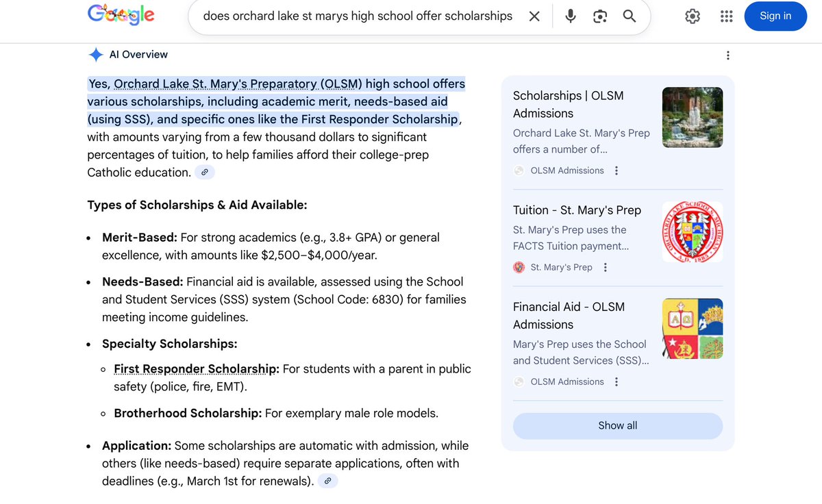Screen dimensions: 822x504
Task: Click the 'AI Overview' label text
Action: tap(138, 54)
